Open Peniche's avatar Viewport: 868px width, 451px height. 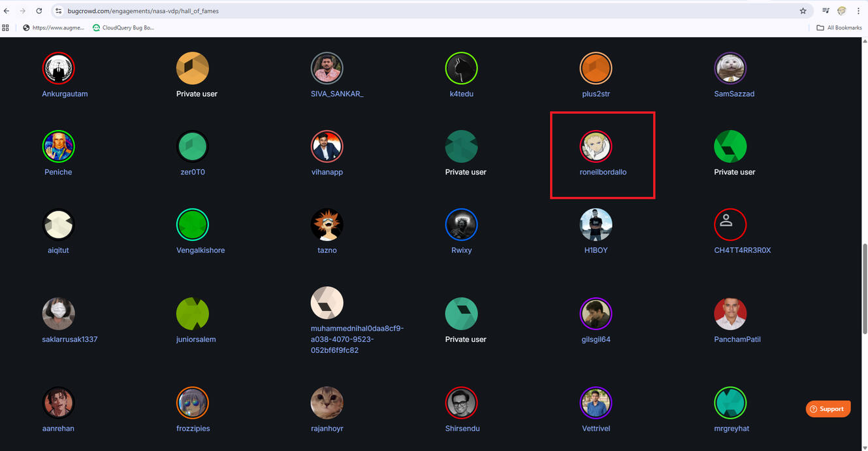(59, 146)
